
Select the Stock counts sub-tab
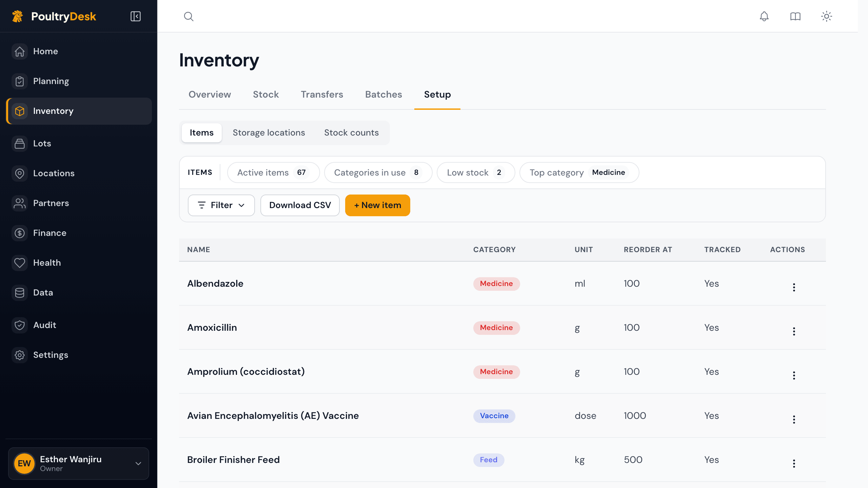351,133
